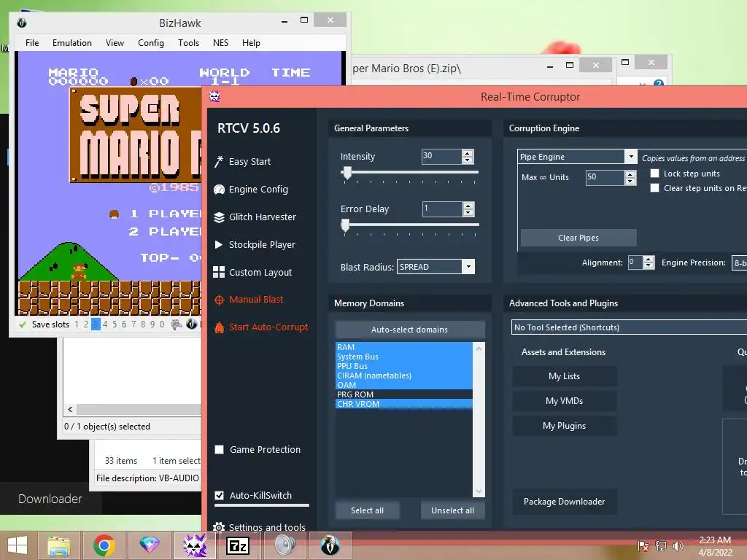Click Select all memory domains
The height and width of the screenshot is (560, 747).
tap(368, 510)
